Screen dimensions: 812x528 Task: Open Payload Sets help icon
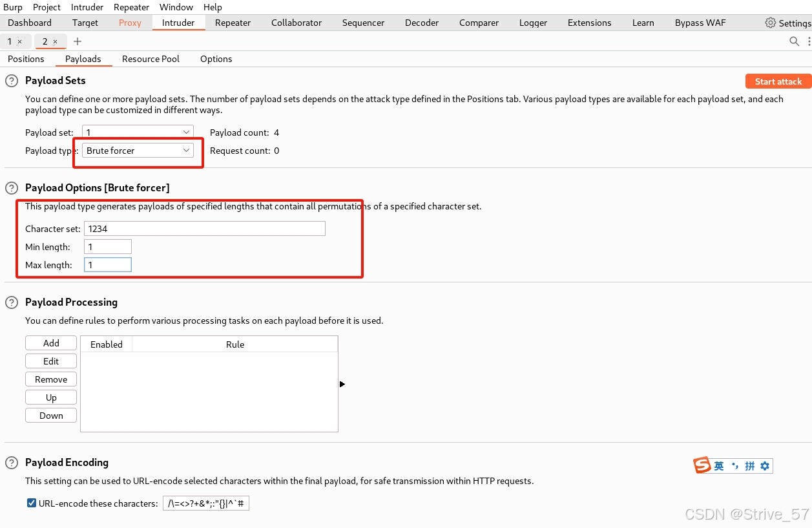coord(12,81)
